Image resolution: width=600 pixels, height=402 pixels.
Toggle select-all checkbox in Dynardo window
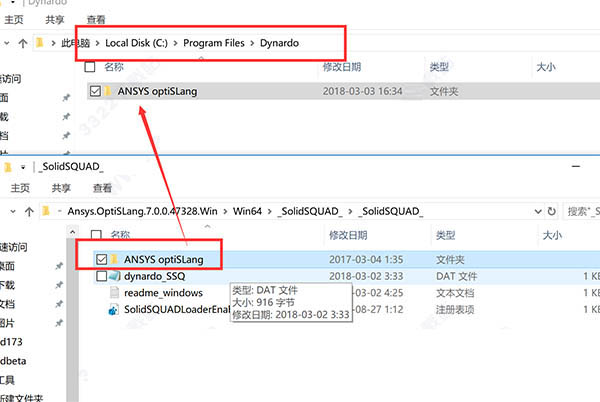pyautogui.click(x=90, y=67)
